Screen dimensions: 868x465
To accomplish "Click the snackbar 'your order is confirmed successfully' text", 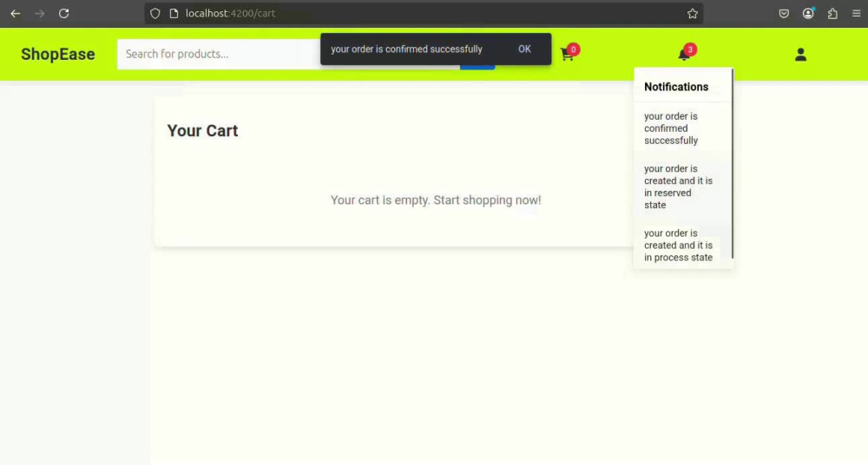I will tap(406, 49).
